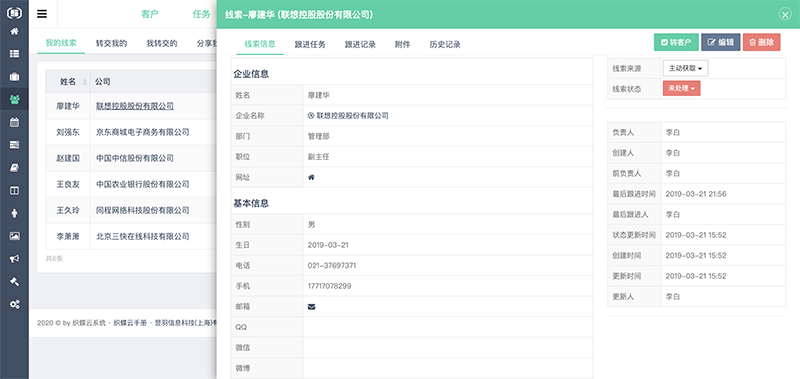The width and height of the screenshot is (800, 379).
Task: Open the person figure icon in the sidebar
Action: [x=14, y=213]
